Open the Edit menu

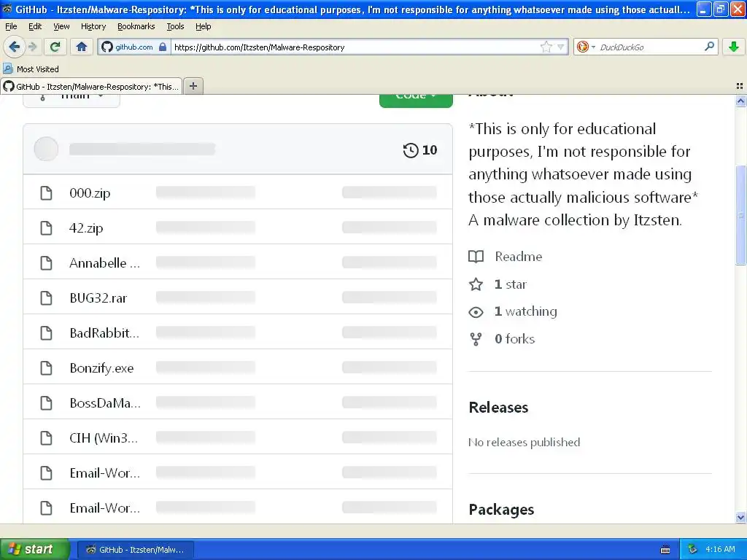click(x=35, y=26)
